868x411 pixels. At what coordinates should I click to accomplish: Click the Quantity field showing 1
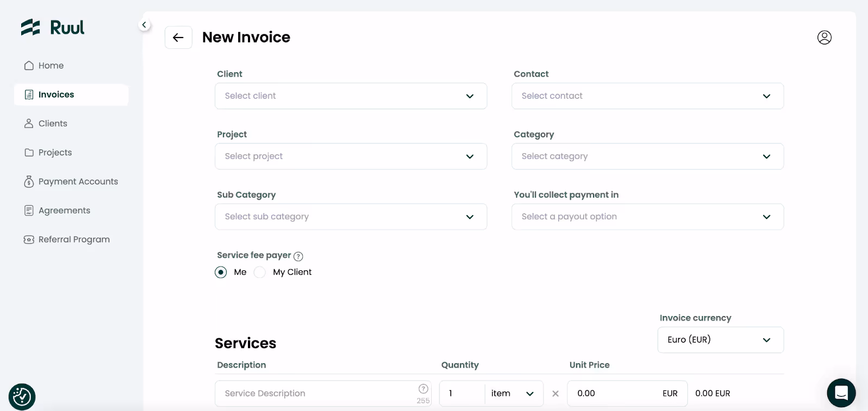(x=462, y=394)
